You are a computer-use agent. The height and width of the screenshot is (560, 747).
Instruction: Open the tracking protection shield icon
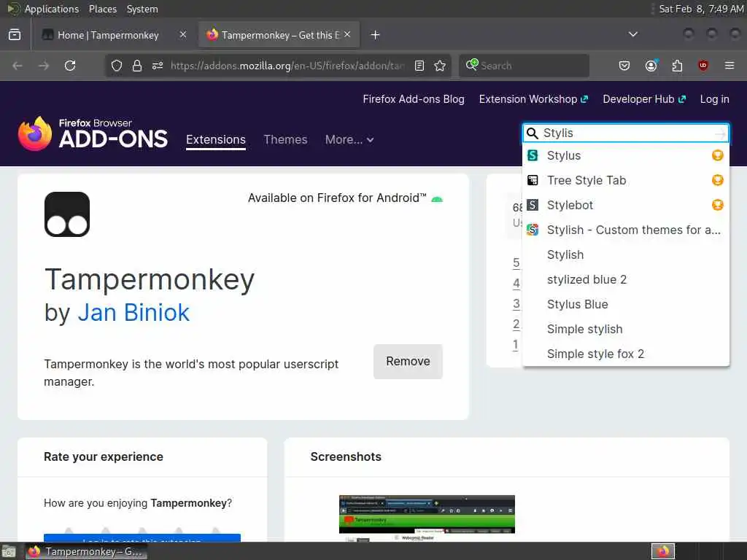click(117, 66)
